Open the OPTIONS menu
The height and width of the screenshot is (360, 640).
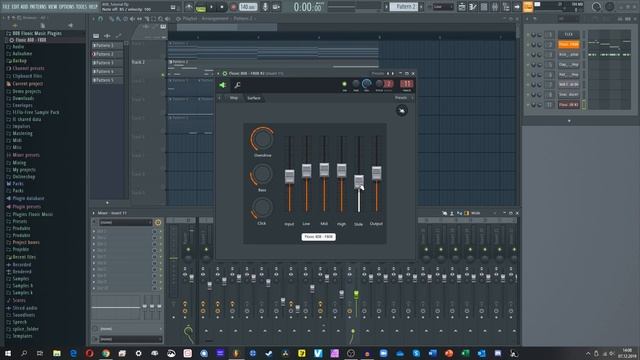67,7
